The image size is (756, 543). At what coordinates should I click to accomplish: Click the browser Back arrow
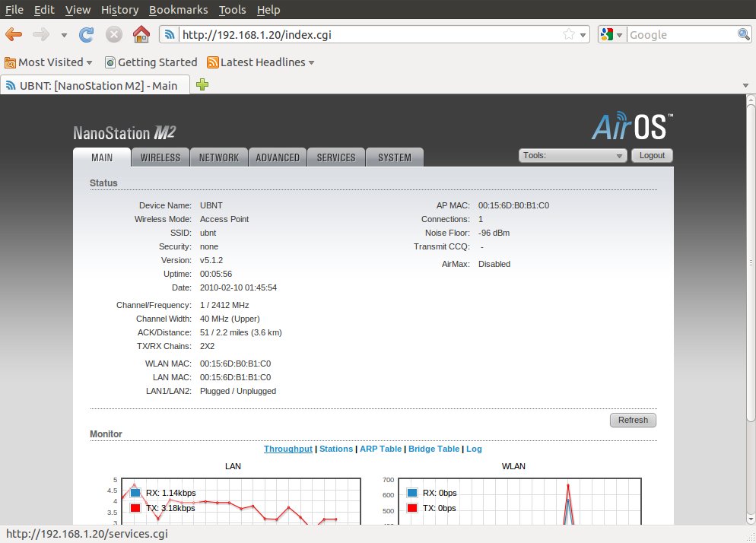pyautogui.click(x=14, y=34)
